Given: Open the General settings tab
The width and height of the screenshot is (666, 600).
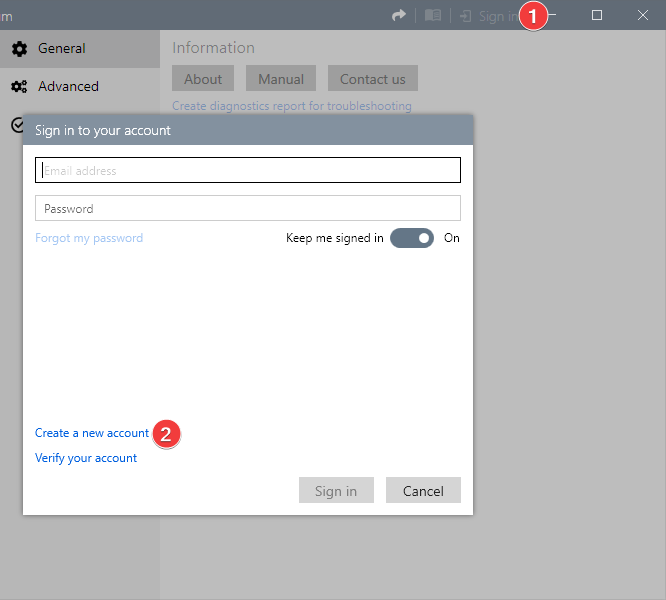Looking at the screenshot, I should point(80,49).
